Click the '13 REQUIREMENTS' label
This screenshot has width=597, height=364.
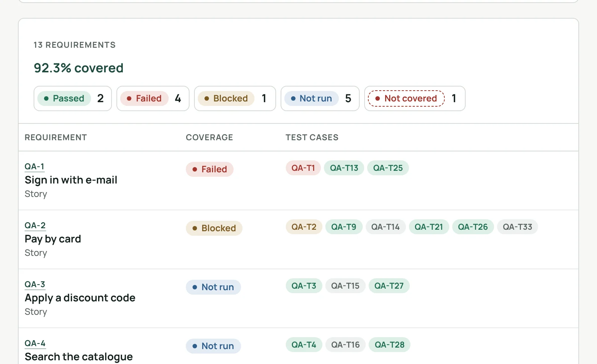75,45
